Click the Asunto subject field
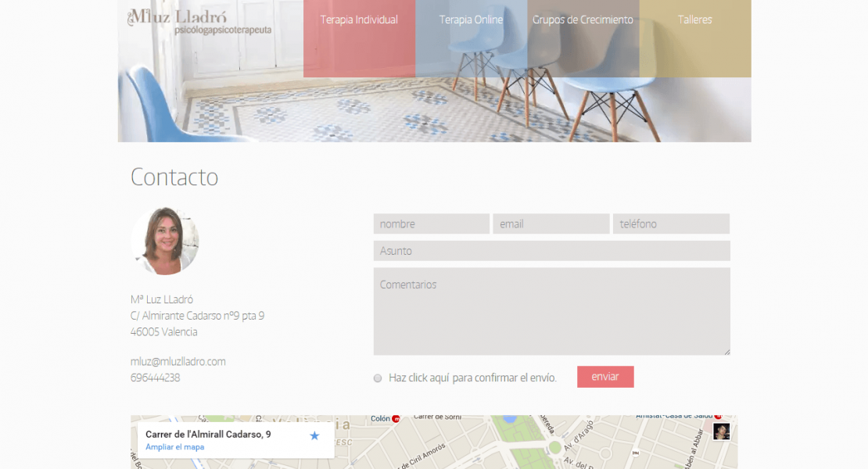The image size is (868, 469). pyautogui.click(x=551, y=251)
